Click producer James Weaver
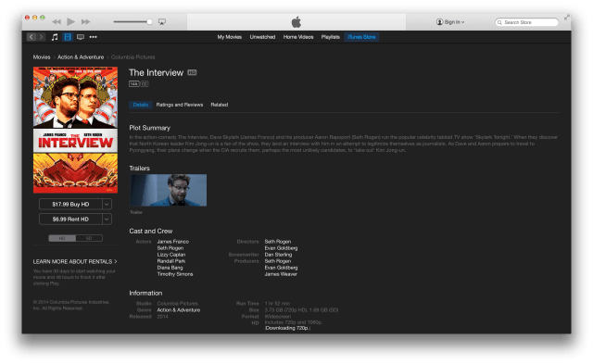593x364 pixels. coord(281,274)
